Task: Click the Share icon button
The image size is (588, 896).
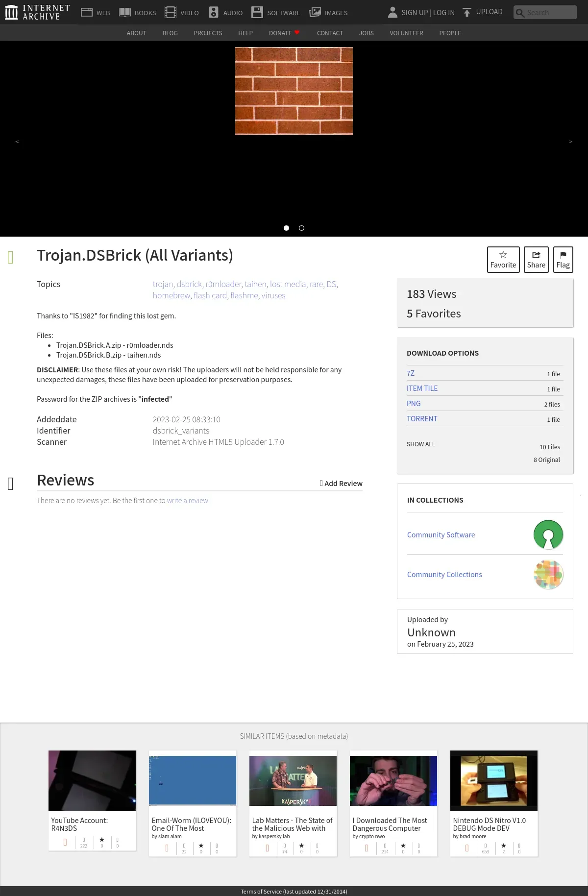Action: [x=536, y=260]
